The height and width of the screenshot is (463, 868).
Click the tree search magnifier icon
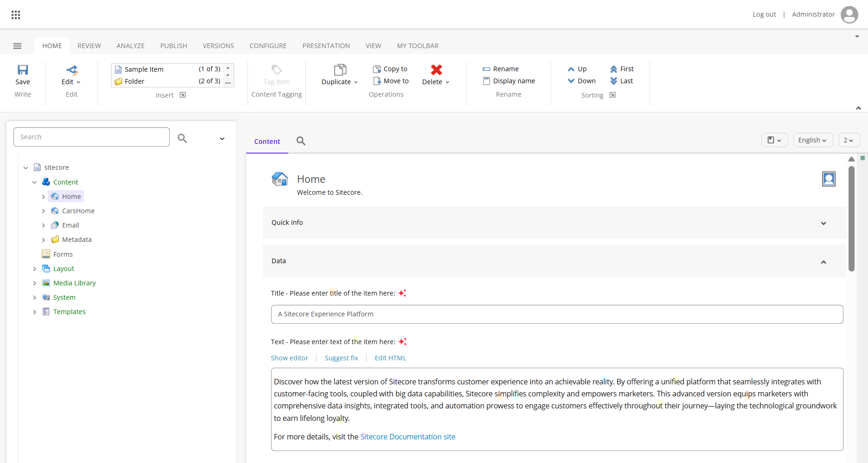click(x=182, y=138)
